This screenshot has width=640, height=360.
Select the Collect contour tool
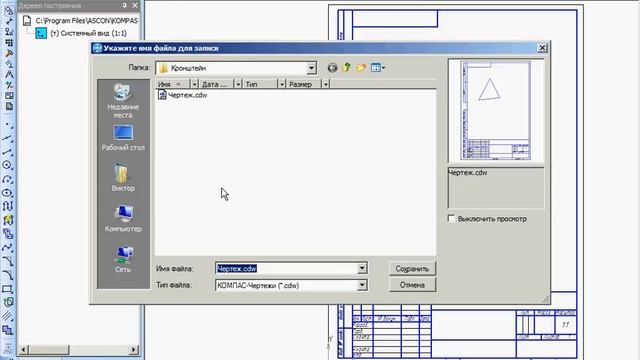click(x=8, y=302)
